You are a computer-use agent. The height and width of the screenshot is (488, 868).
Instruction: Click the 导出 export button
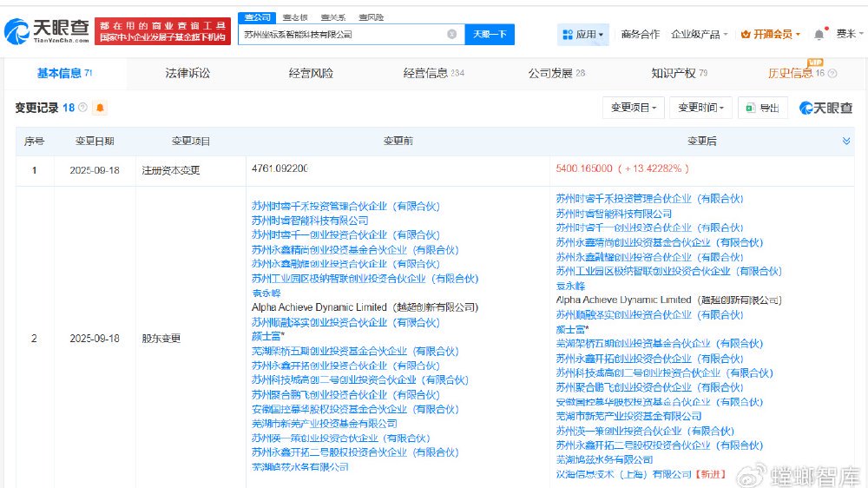(x=763, y=108)
